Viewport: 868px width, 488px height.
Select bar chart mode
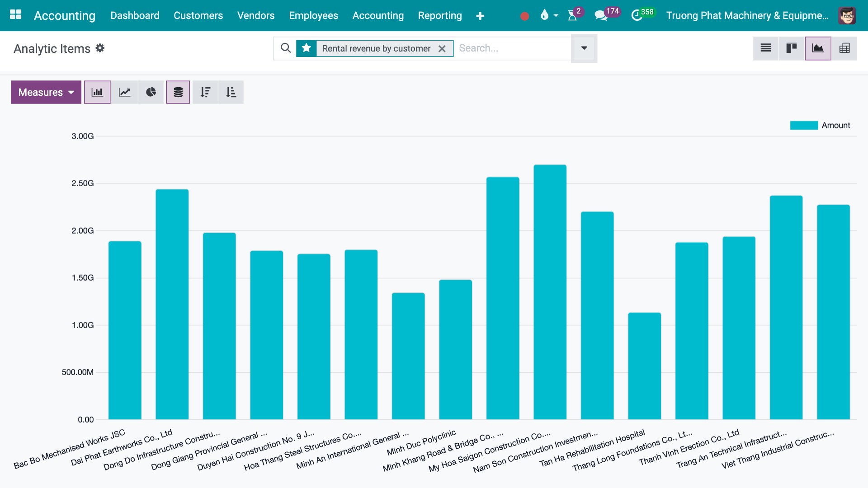[97, 92]
